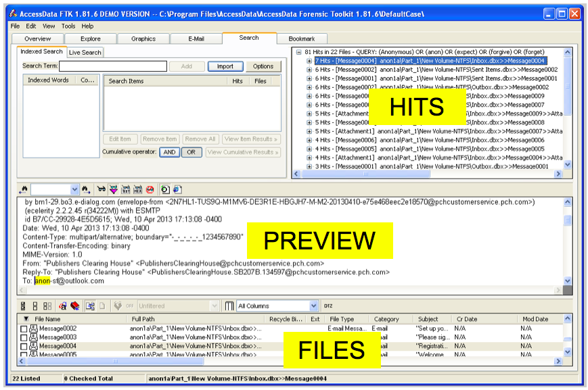Select the 4 Hits Inbox Message0006 row
The width and height of the screenshot is (588, 390).
(x=430, y=140)
